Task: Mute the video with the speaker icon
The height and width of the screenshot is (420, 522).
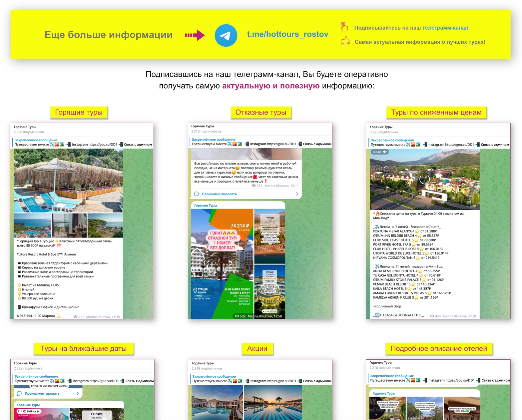Action: (x=385, y=152)
